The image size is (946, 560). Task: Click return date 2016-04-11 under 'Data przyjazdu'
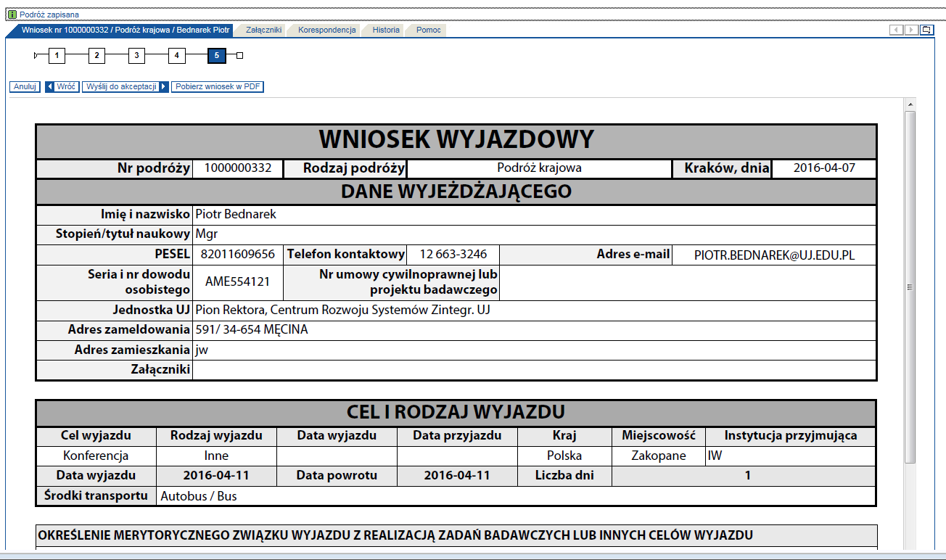pyautogui.click(x=457, y=476)
